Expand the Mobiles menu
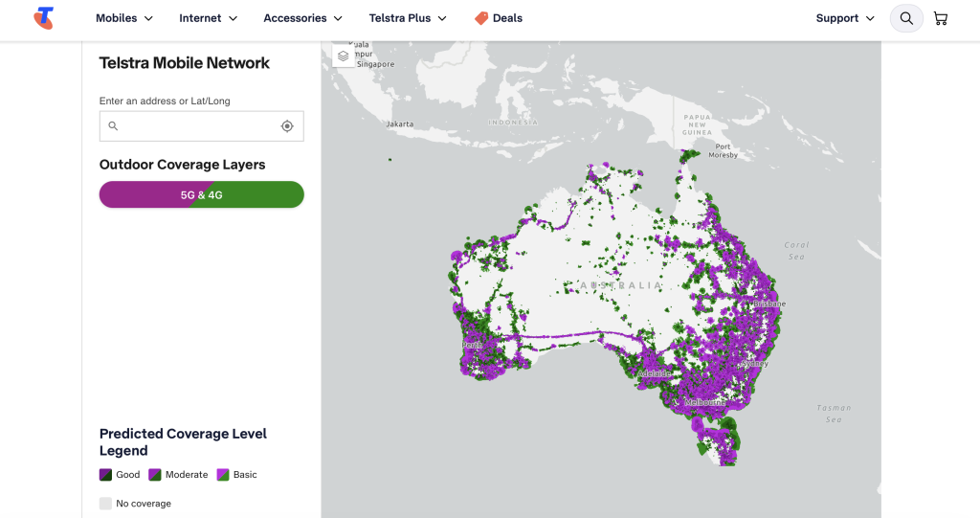This screenshot has width=980, height=518. (x=124, y=18)
